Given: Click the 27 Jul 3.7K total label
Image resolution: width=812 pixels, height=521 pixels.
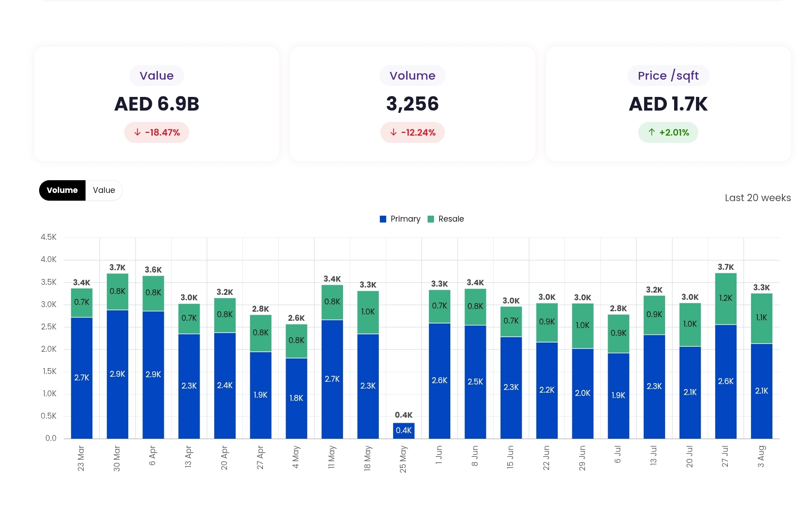Looking at the screenshot, I should [x=726, y=267].
